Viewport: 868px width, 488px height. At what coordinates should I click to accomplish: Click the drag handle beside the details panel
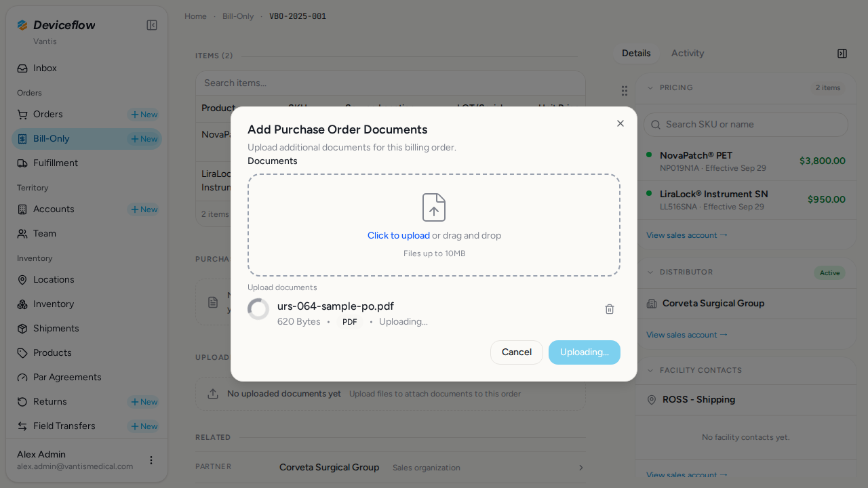point(625,91)
